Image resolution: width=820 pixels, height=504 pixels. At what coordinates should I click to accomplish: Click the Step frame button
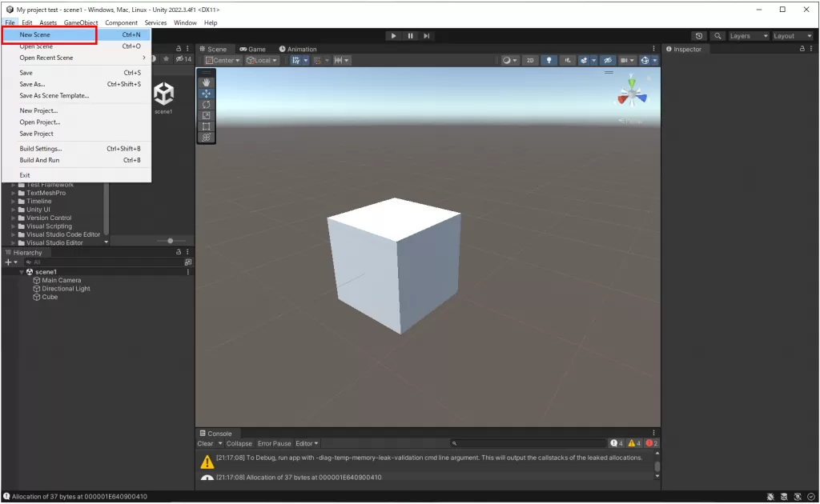[x=427, y=36]
